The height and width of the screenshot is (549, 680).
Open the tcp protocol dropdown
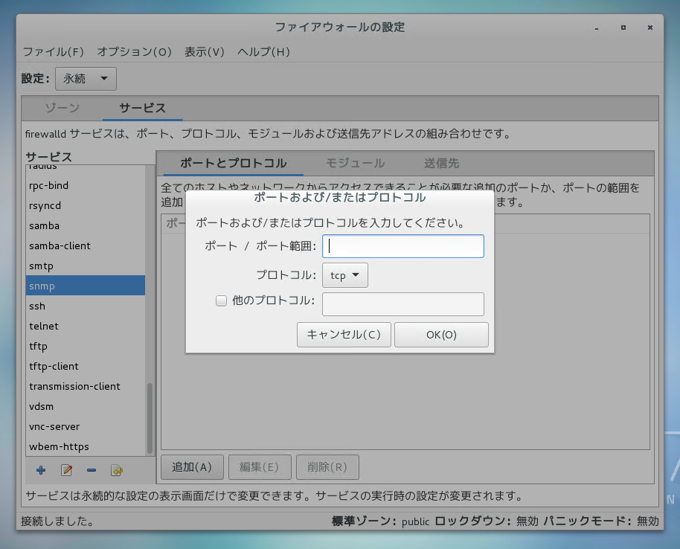[345, 275]
